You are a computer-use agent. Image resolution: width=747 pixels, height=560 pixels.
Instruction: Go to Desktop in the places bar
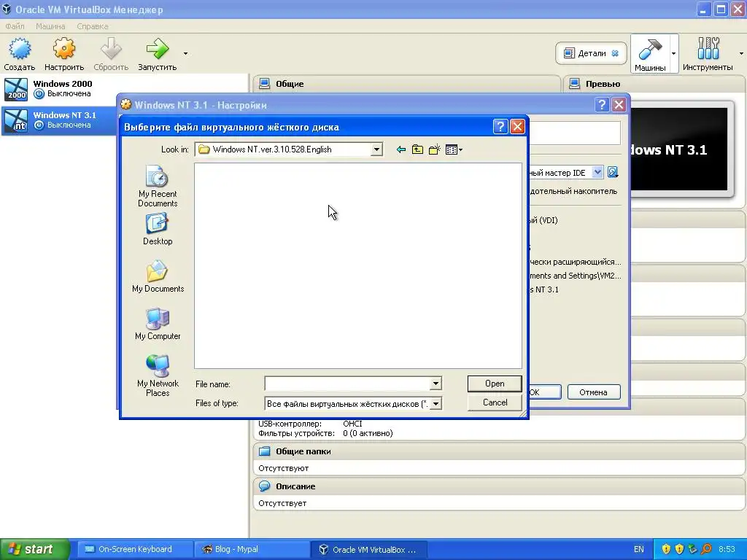pos(158,229)
